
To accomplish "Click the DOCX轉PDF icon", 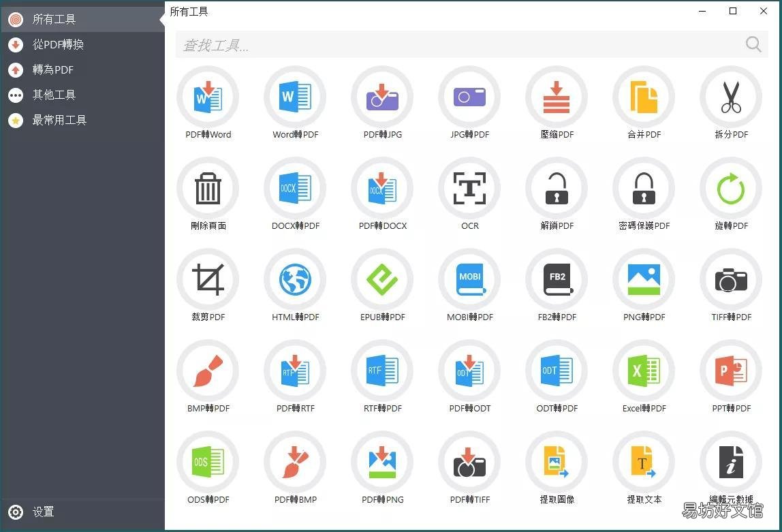I will pos(295,189).
